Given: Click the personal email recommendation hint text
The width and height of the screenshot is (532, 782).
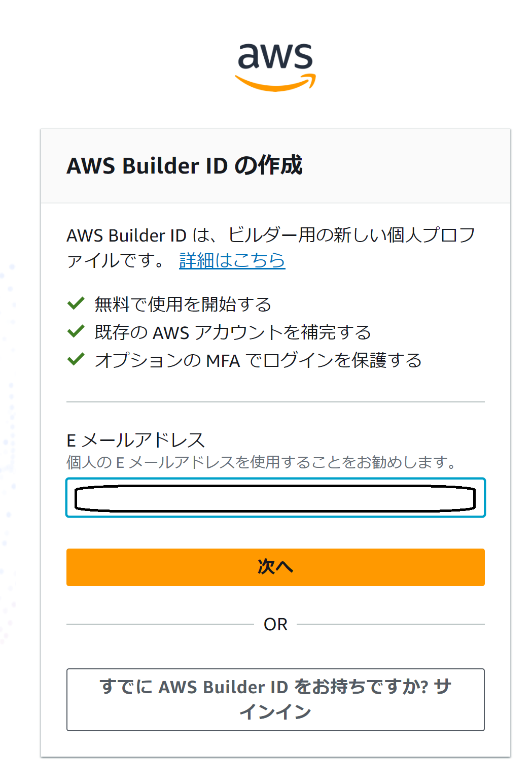Looking at the screenshot, I should tap(262, 461).
